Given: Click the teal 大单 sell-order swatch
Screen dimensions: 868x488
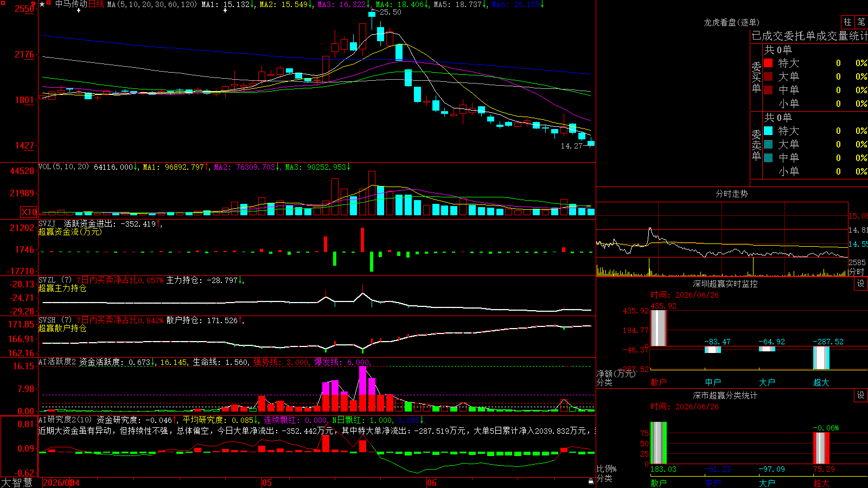Looking at the screenshot, I should 768,144.
